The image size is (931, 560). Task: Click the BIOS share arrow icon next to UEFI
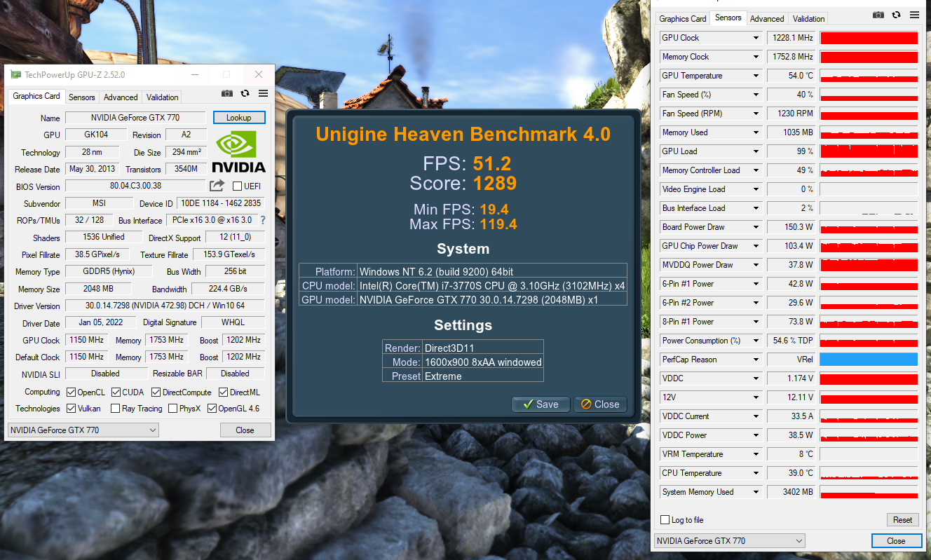[x=217, y=186]
